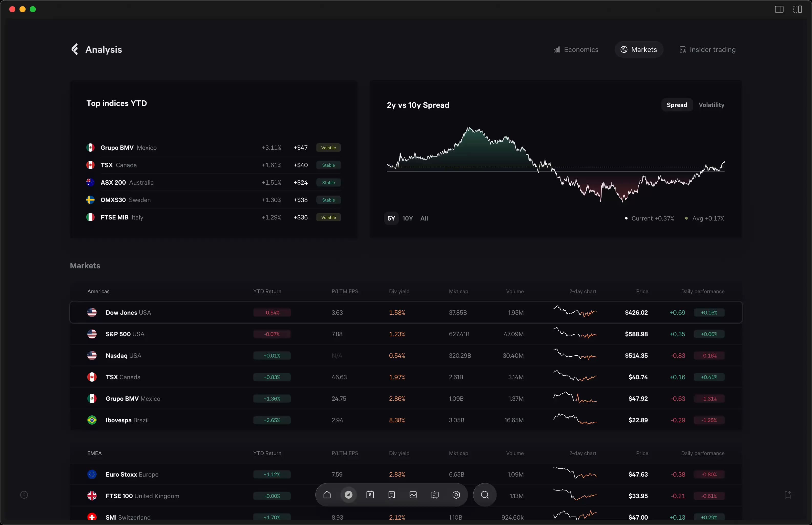
Task: Select the Dow Jones USA row
Action: coord(128,313)
